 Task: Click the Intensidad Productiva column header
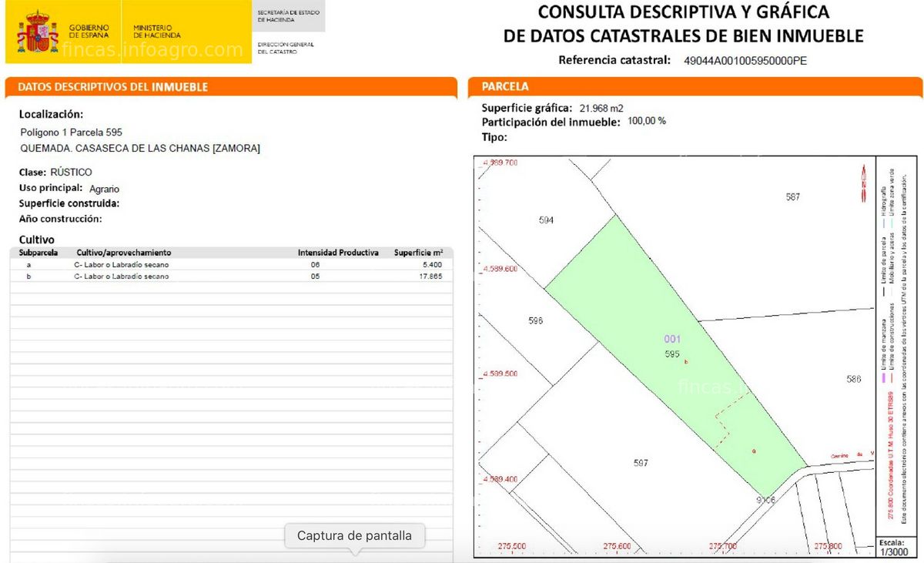[338, 253]
